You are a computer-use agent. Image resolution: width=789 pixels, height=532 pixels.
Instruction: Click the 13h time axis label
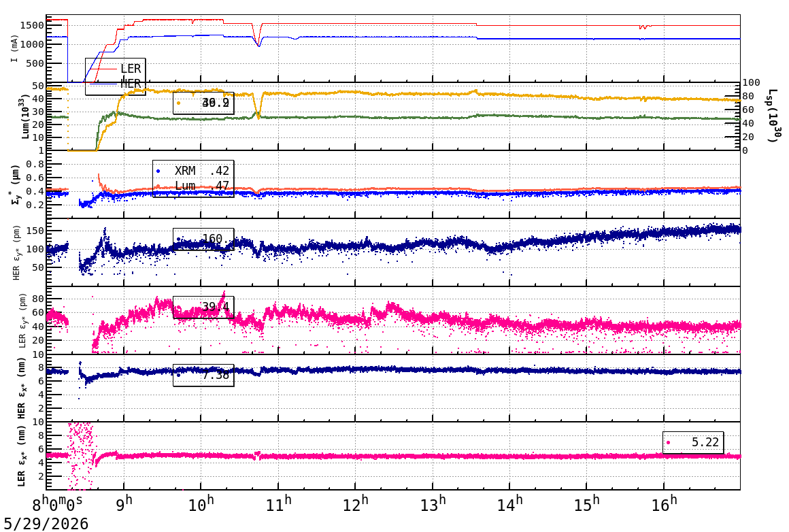coord(432,504)
